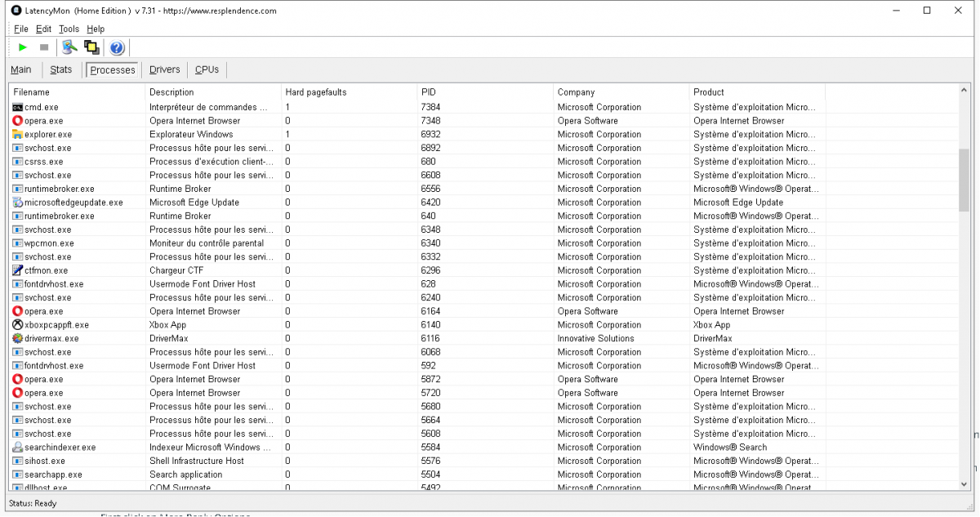
Task: Click the 'Windows® Search' product cell
Action: tap(730, 448)
